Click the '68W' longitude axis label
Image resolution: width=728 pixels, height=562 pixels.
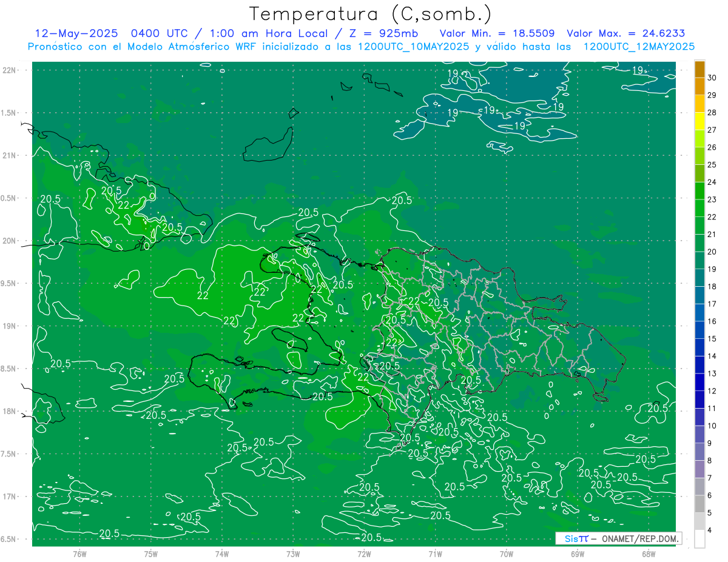click(649, 554)
